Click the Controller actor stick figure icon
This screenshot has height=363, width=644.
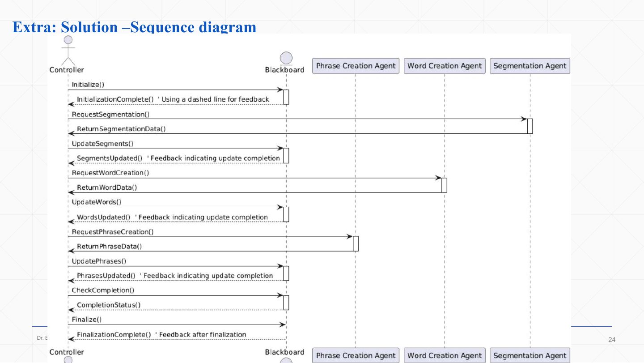coord(68,50)
